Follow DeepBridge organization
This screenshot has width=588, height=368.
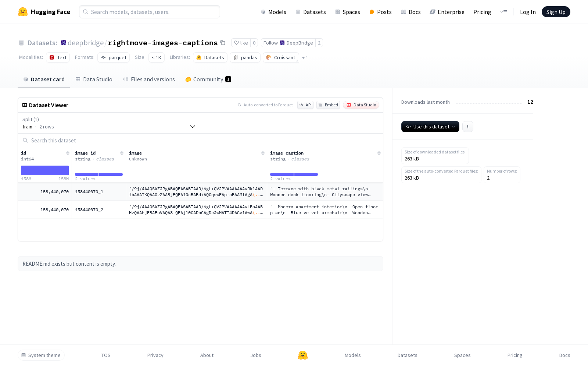[288, 43]
